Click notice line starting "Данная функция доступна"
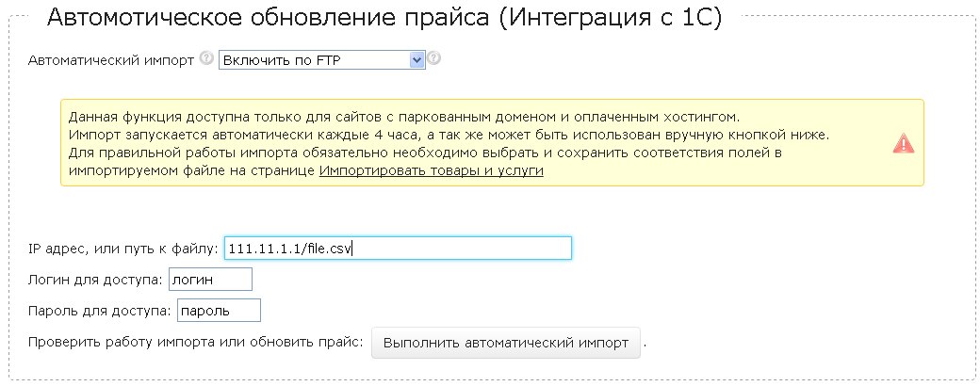Screen dimensions: 980x386 tap(405, 117)
